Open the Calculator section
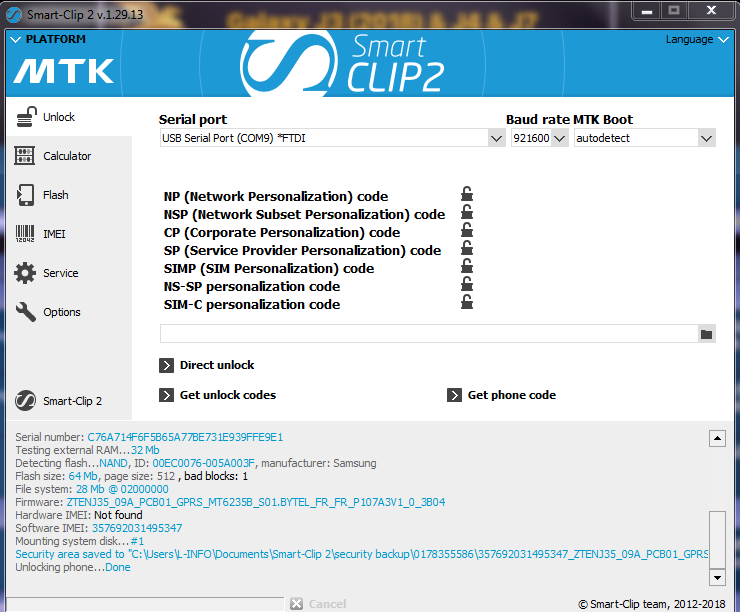 pos(69,156)
